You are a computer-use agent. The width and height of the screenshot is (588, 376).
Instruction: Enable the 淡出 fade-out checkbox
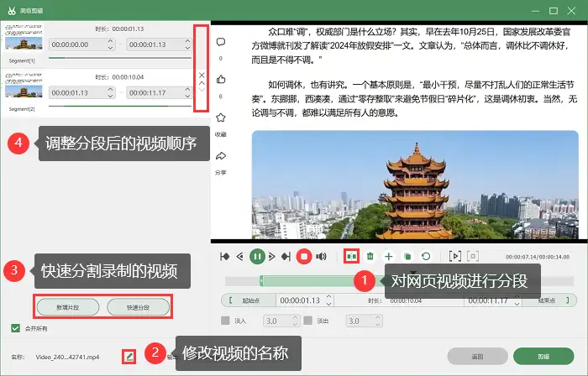308,321
